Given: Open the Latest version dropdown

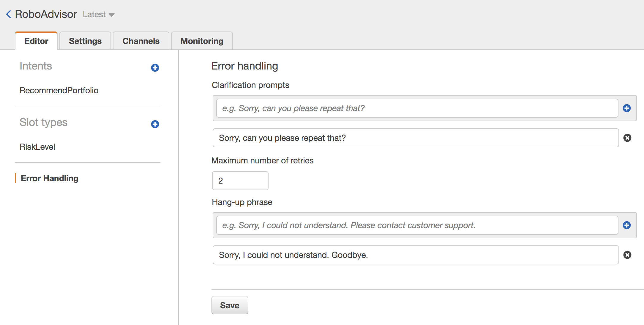Looking at the screenshot, I should [x=99, y=14].
